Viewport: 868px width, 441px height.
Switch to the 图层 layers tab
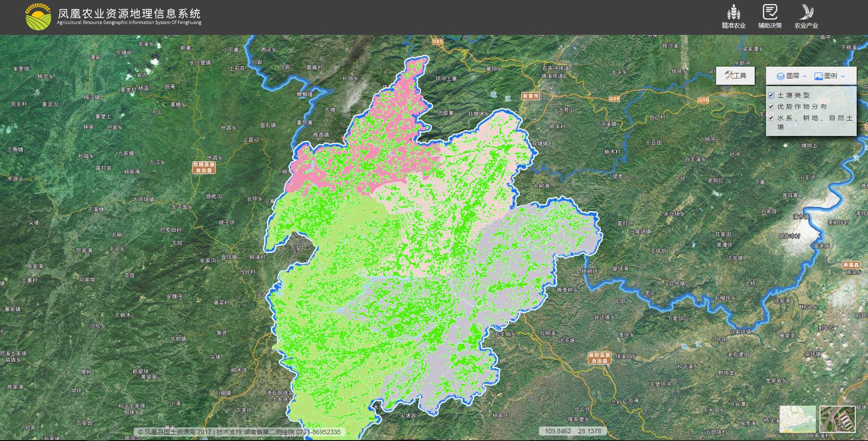point(788,76)
